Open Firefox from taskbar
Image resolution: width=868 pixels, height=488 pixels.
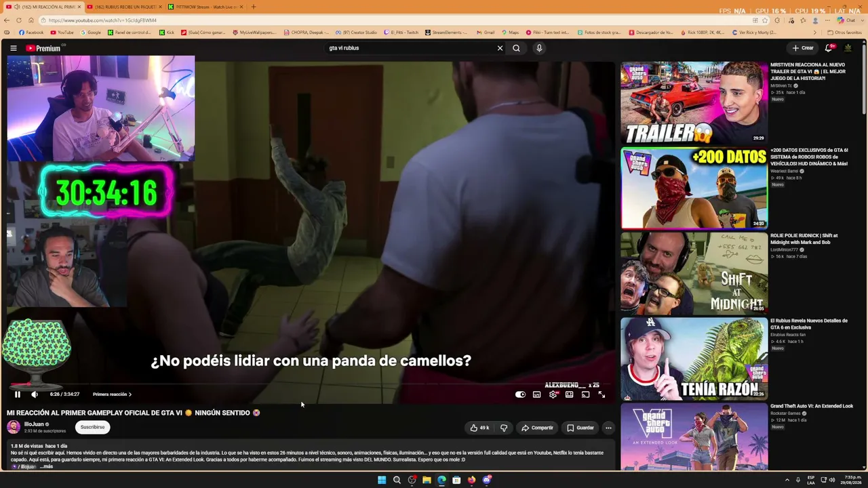coord(471,480)
